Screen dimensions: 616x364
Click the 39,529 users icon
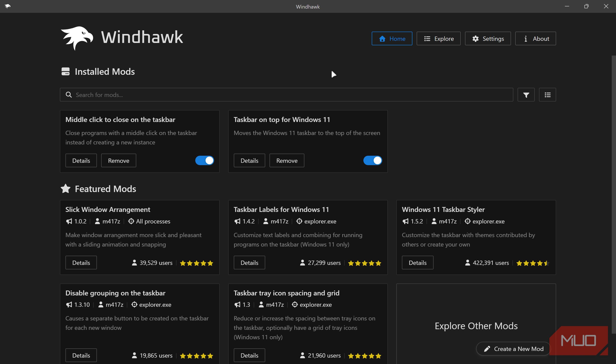pyautogui.click(x=134, y=263)
